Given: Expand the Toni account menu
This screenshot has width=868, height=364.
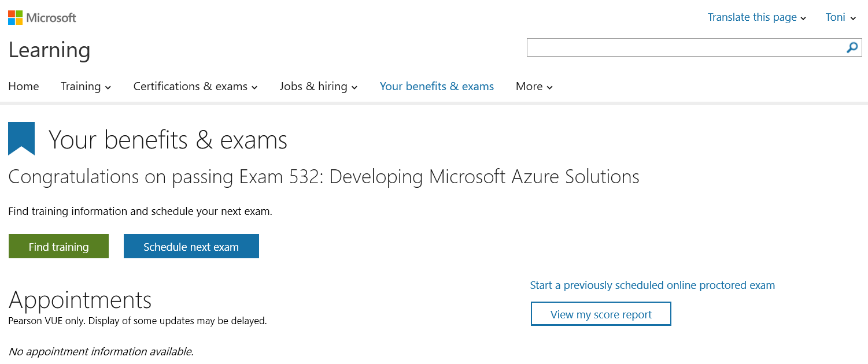Looking at the screenshot, I should click(840, 17).
